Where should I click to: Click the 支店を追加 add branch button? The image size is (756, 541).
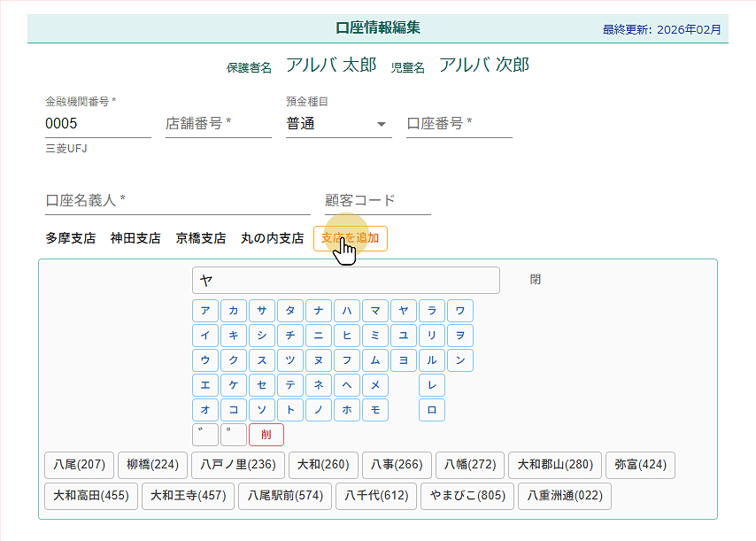(x=350, y=238)
